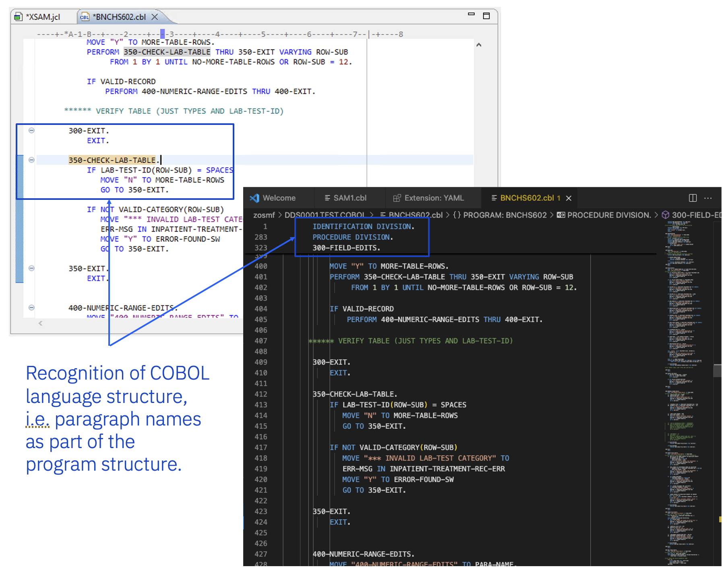Open the More Actions ellipsis menu
This screenshot has height=573, width=728.
click(x=708, y=198)
